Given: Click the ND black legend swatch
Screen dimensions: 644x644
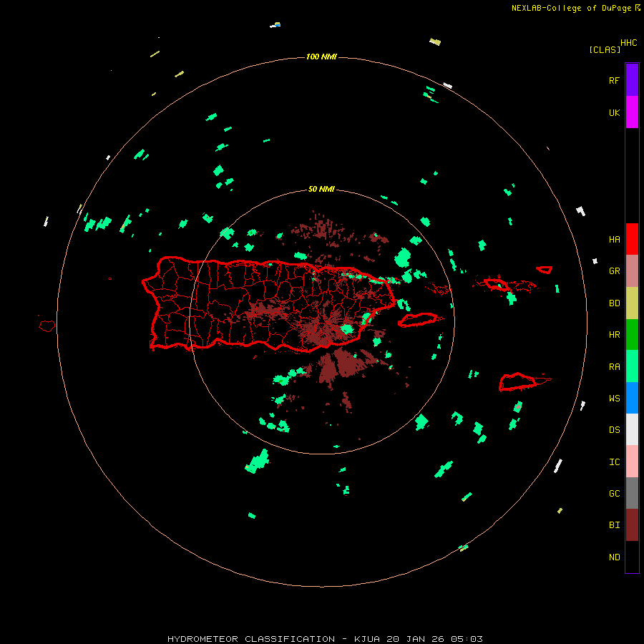Looking at the screenshot, I should coord(632,557).
